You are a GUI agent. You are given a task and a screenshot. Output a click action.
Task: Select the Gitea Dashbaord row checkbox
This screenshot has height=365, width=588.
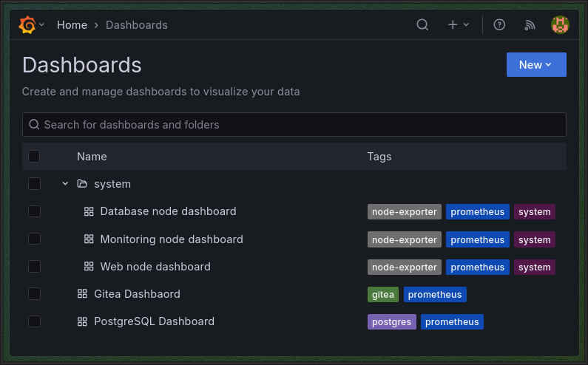pyautogui.click(x=34, y=294)
